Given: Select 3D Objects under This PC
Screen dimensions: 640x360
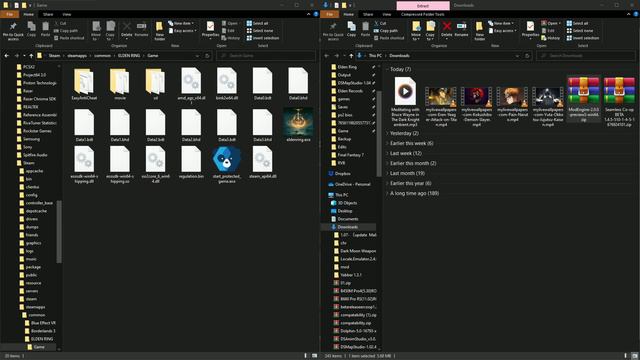Looking at the screenshot, I should (344, 203).
